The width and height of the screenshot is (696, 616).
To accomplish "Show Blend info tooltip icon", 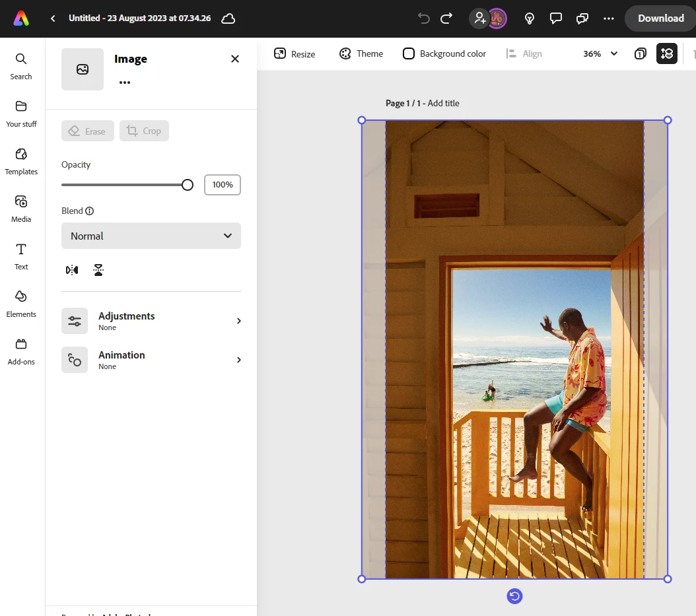I will click(x=90, y=211).
